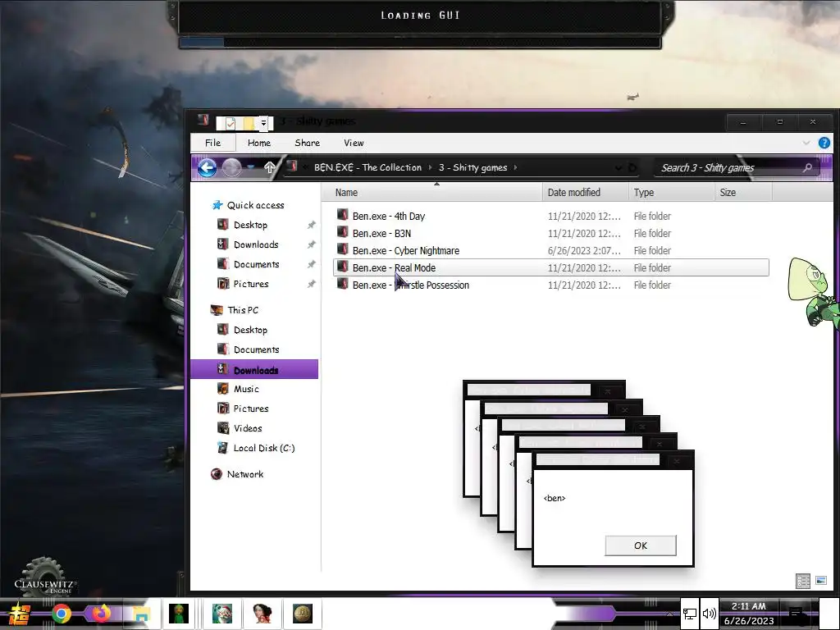Open Videos folder in sidebar

click(x=248, y=428)
